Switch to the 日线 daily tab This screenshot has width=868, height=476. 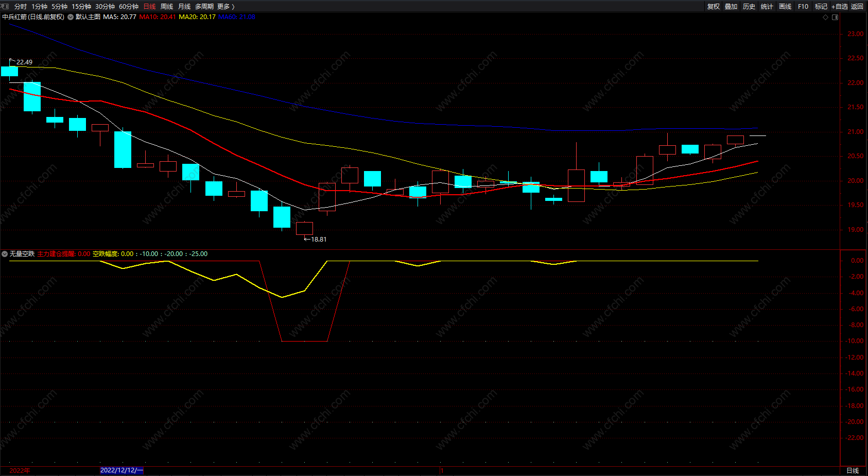click(149, 7)
